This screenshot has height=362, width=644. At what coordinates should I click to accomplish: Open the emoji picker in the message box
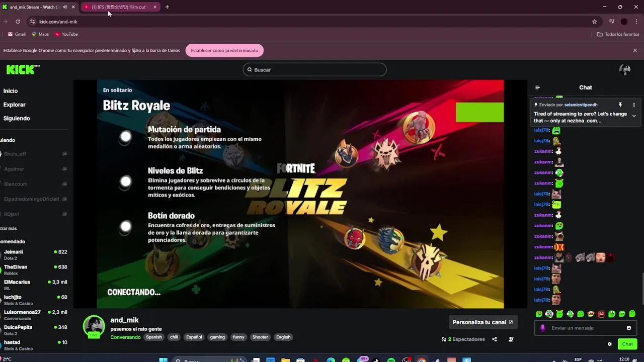(x=629, y=328)
